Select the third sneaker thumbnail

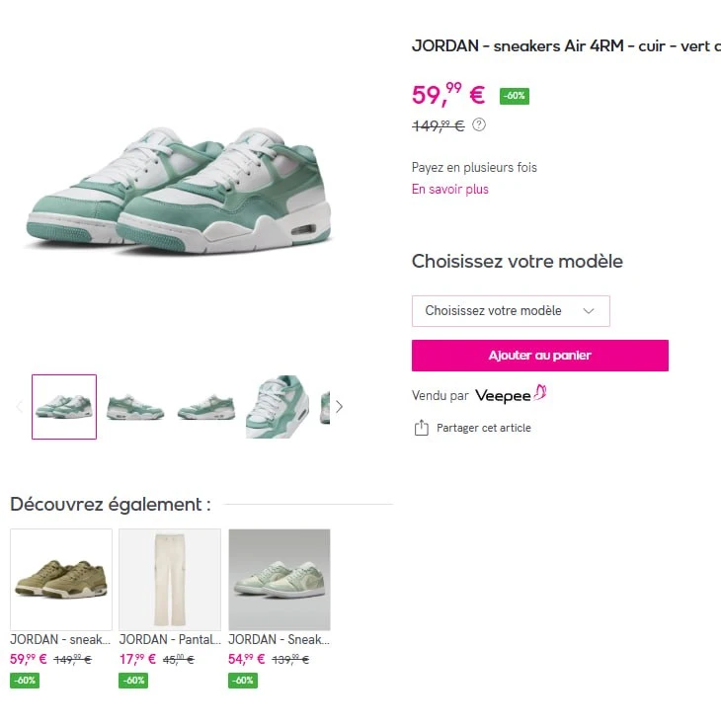206,407
